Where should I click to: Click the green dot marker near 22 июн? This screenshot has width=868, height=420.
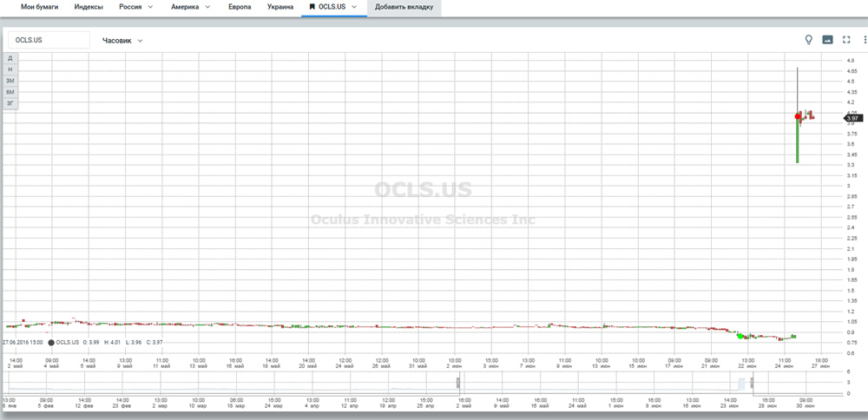click(740, 336)
